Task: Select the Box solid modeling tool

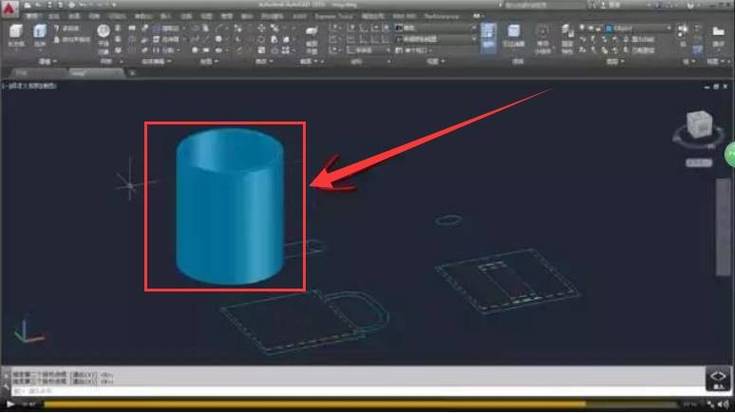Action: (15, 35)
